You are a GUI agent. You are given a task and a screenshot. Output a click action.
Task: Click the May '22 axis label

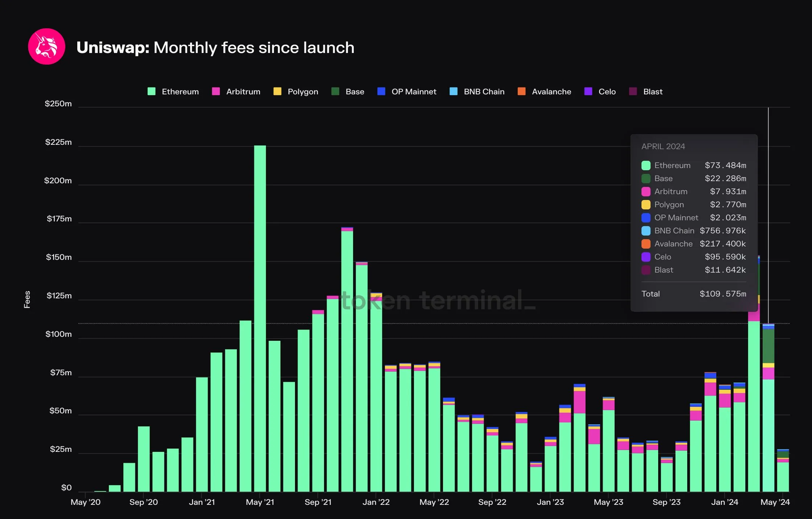(434, 502)
